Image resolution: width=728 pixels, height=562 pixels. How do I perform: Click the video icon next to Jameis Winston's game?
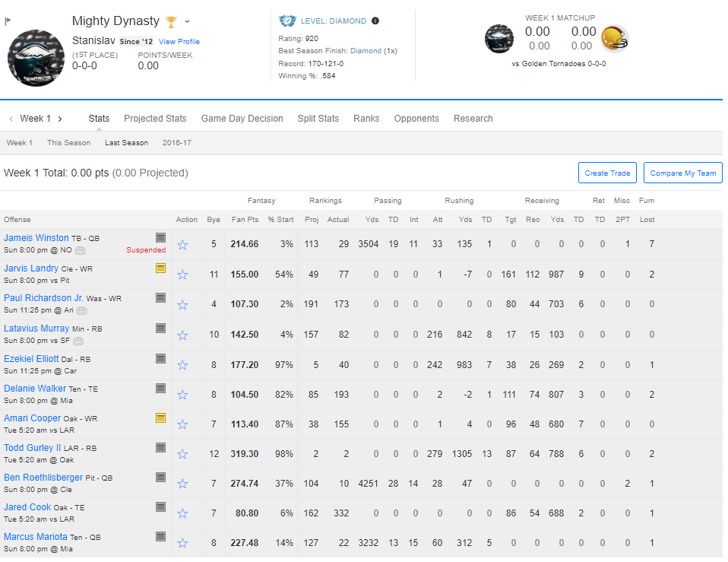tap(81, 251)
